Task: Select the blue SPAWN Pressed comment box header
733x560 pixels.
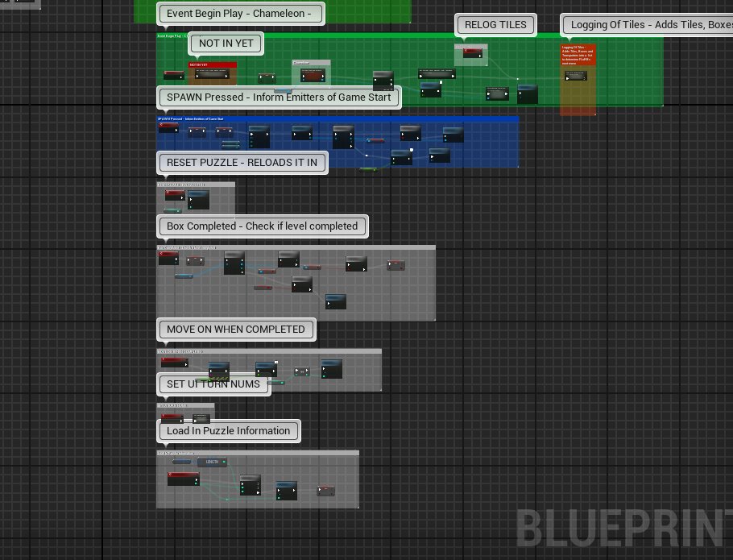Action: [x=338, y=119]
